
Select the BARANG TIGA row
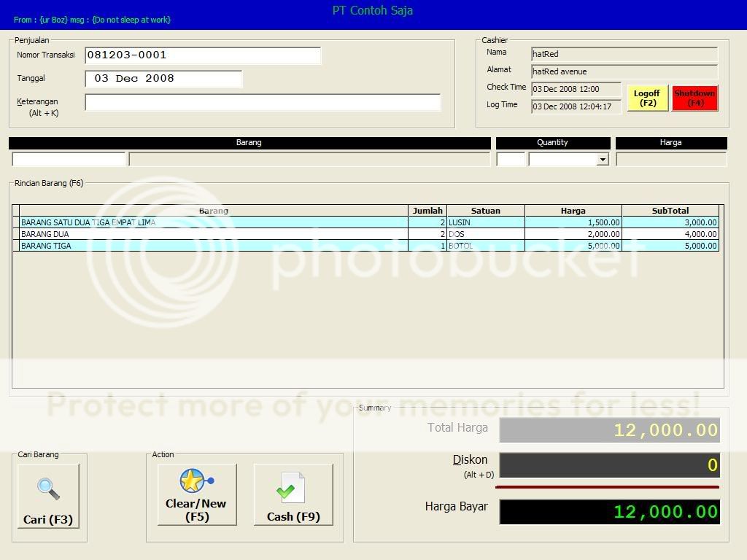[x=213, y=246]
